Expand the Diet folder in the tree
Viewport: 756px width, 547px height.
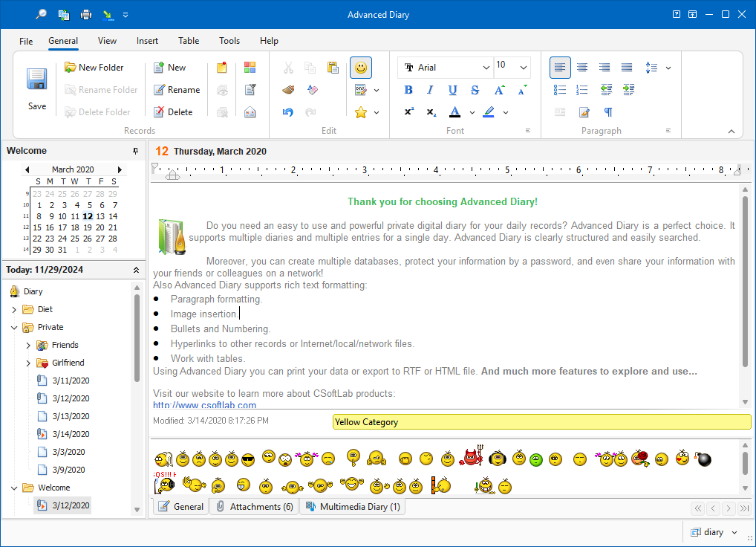tap(14, 310)
